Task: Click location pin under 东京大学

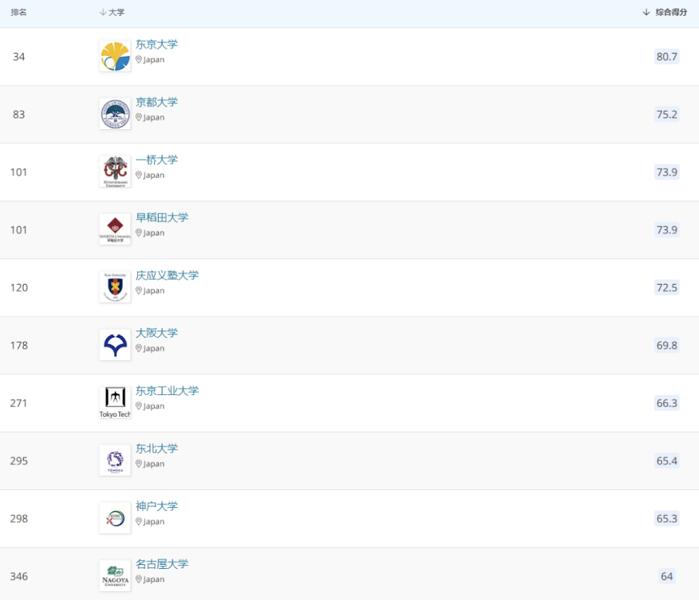Action: coord(139,59)
